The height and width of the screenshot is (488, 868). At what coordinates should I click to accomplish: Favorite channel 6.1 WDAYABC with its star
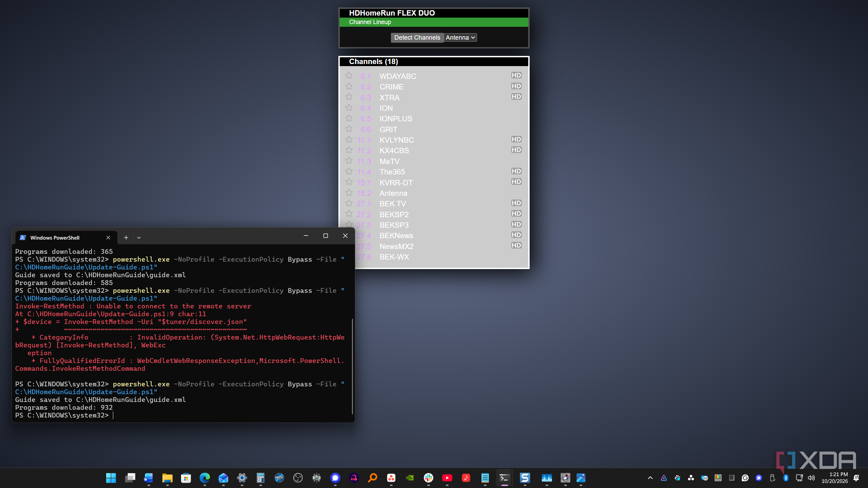pos(349,76)
